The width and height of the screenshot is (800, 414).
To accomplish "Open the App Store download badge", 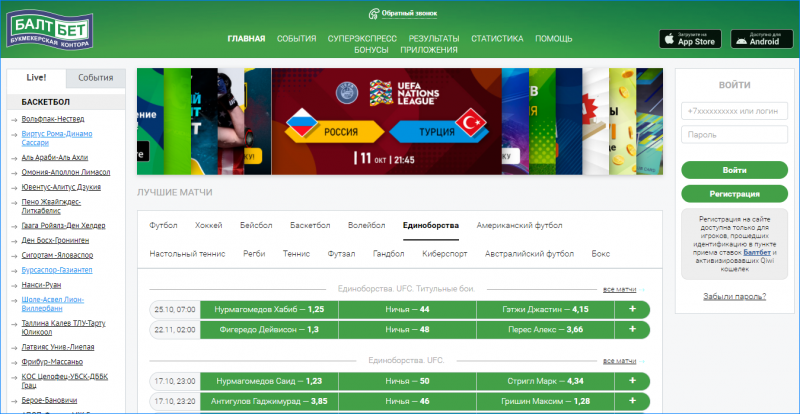I will [x=690, y=39].
